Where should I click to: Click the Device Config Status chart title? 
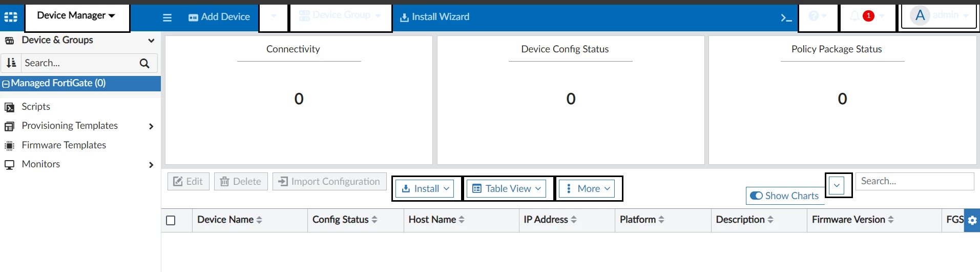[565, 49]
